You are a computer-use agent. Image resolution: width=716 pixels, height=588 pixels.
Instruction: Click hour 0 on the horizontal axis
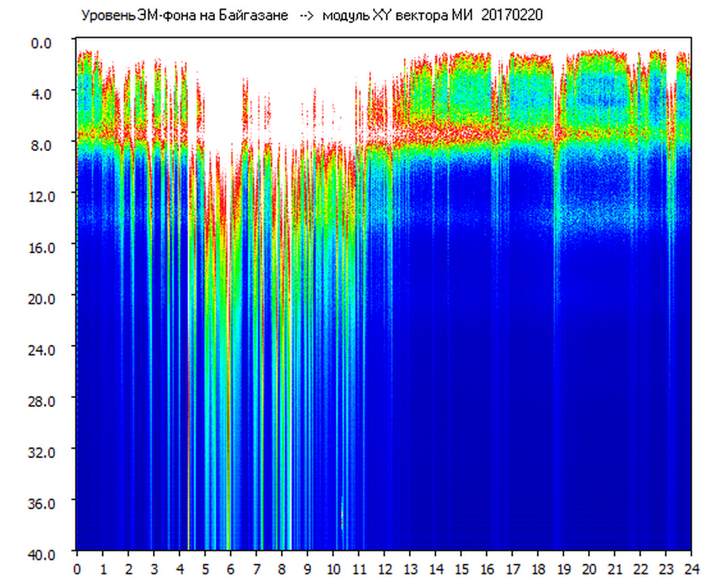click(x=77, y=569)
